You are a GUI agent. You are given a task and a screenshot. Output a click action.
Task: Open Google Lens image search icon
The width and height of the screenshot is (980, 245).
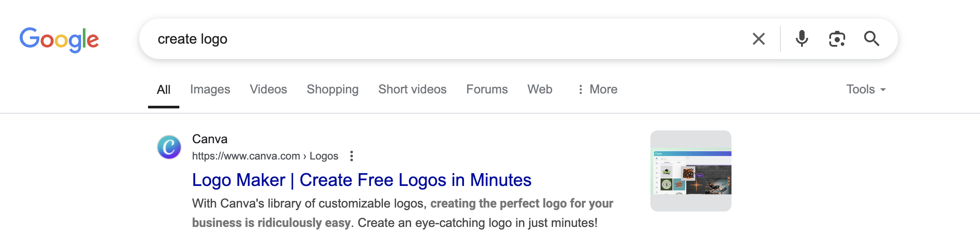point(837,39)
